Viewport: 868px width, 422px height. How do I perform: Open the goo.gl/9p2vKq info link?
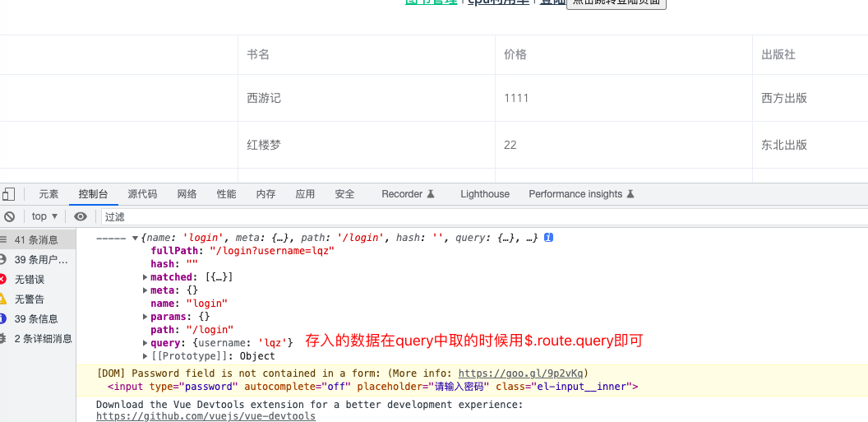(520, 373)
